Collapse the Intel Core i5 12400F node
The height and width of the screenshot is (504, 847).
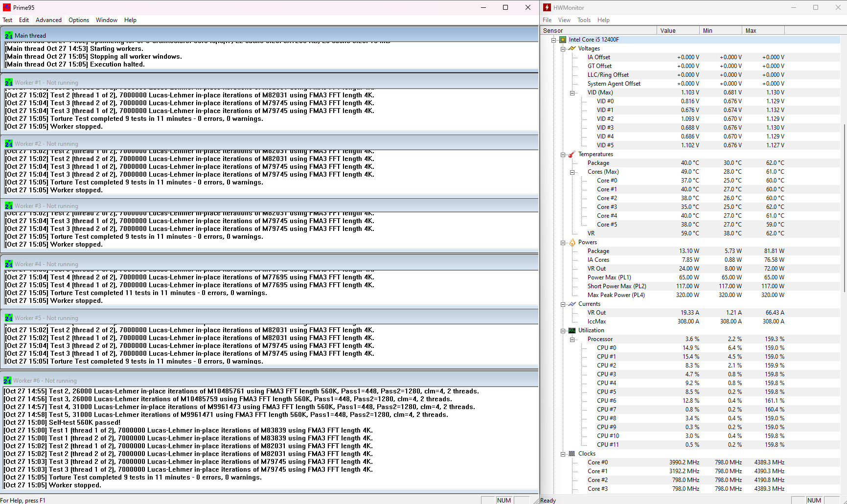(x=554, y=40)
